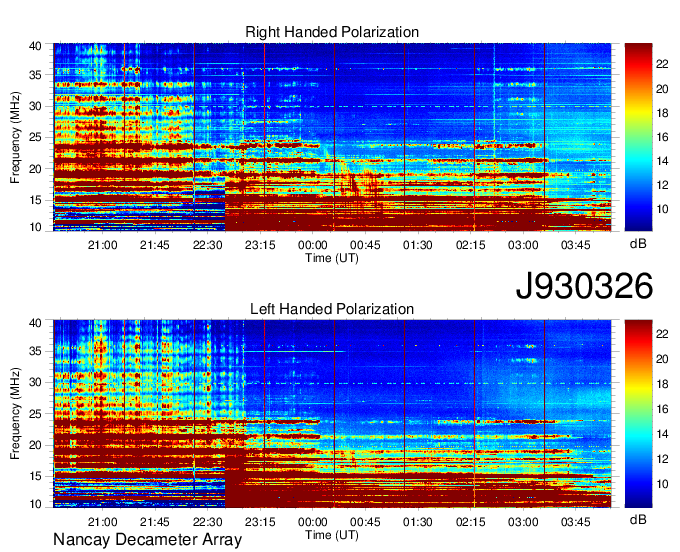This screenshot has width=680, height=552.
Task: Click the Nancay Decameter Array caption
Action: click(147, 540)
